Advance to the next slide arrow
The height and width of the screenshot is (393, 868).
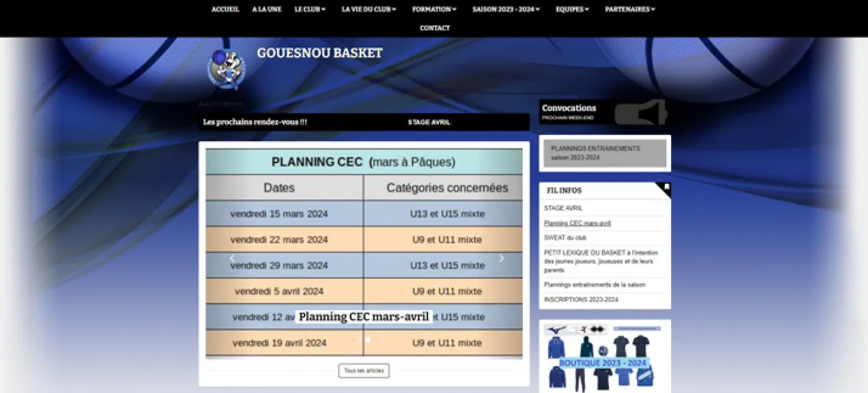point(501,259)
